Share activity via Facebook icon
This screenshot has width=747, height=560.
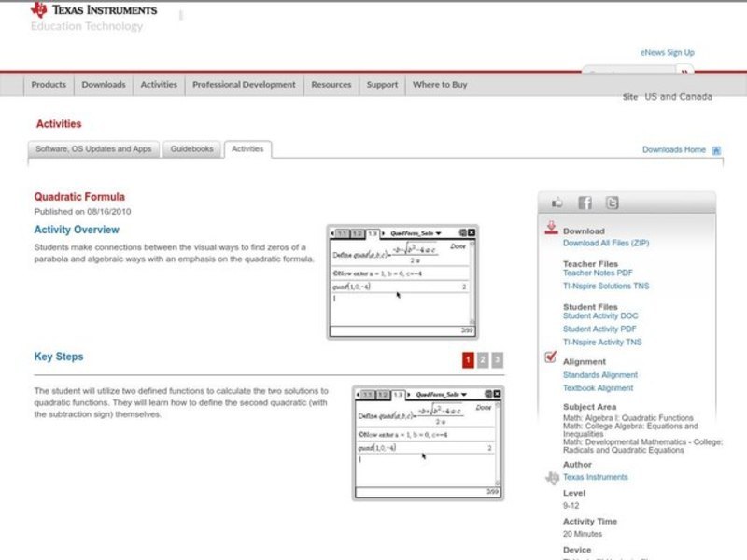coord(585,203)
